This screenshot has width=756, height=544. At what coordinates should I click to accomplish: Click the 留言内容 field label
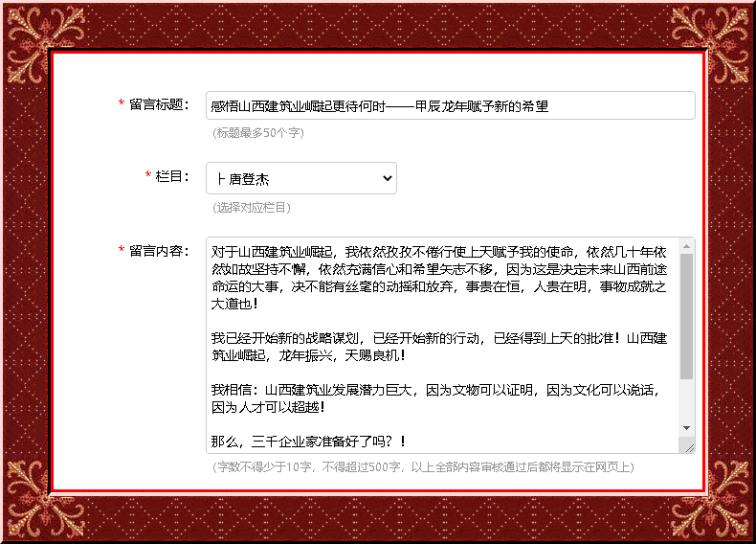(x=160, y=251)
